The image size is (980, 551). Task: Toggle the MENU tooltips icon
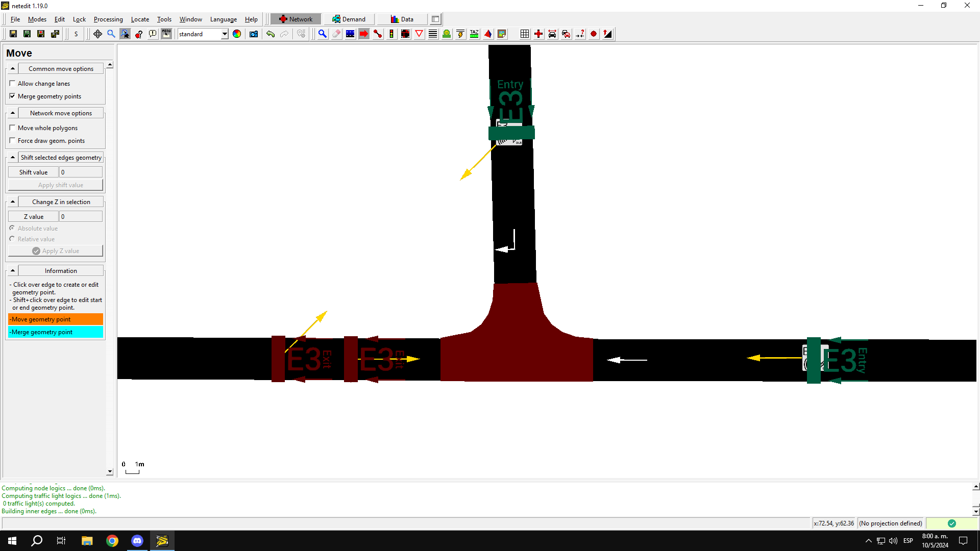[166, 34]
